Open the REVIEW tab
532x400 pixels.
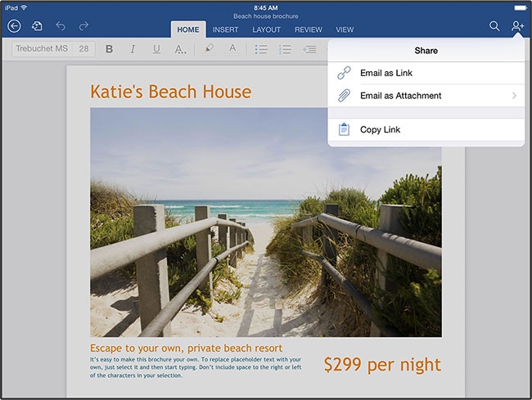[309, 29]
